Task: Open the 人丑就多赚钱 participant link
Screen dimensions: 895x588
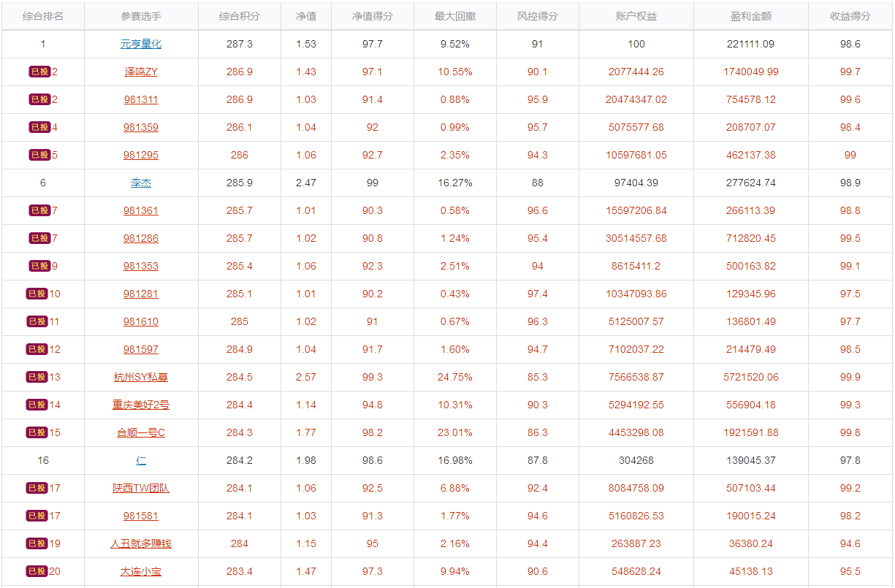Action: point(141,543)
